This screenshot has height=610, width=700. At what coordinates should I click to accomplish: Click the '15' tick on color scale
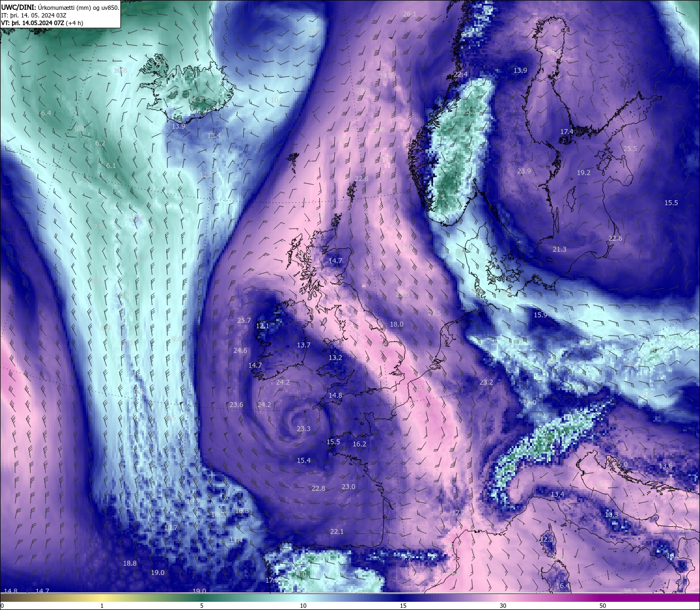click(x=403, y=606)
